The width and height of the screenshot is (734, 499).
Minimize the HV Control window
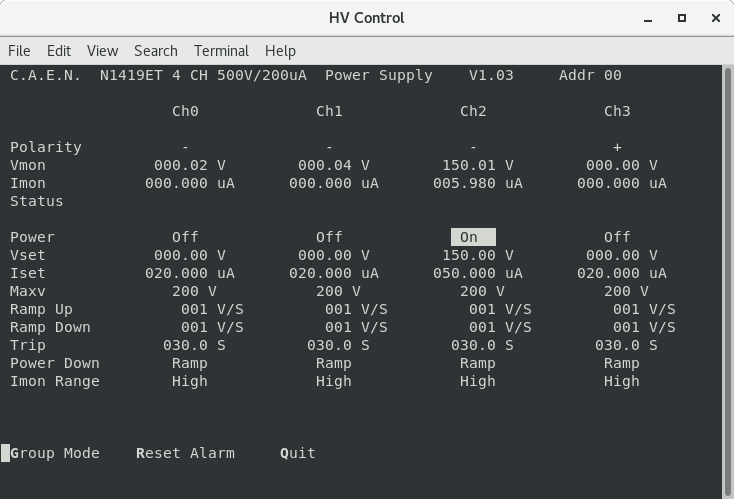[648, 18]
